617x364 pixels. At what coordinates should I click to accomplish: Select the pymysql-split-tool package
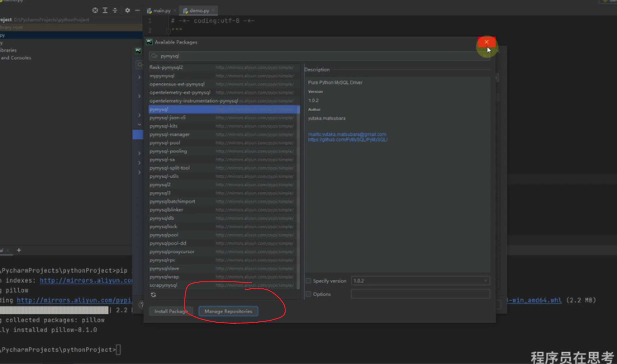tap(223, 168)
